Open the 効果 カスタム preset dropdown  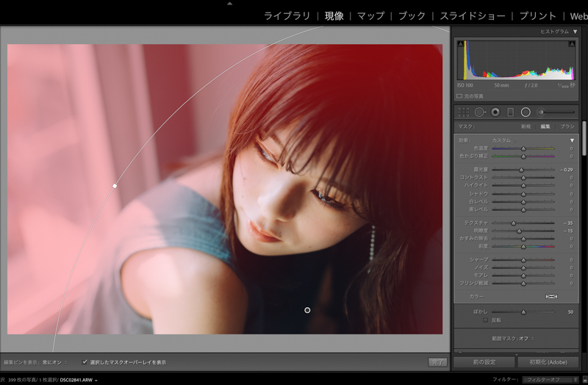[504, 140]
